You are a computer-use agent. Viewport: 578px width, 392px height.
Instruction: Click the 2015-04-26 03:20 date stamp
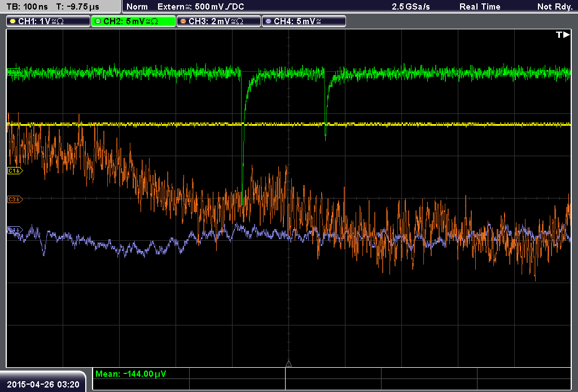[43, 385]
